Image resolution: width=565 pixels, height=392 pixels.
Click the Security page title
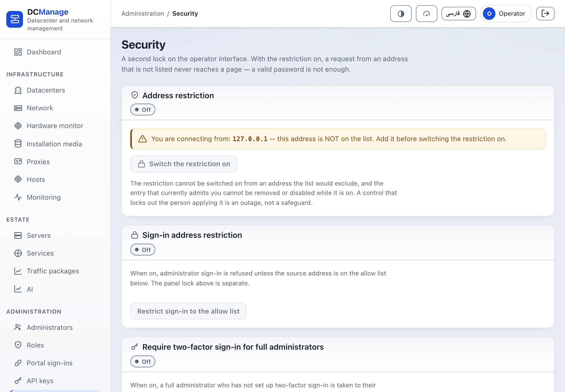144,45
